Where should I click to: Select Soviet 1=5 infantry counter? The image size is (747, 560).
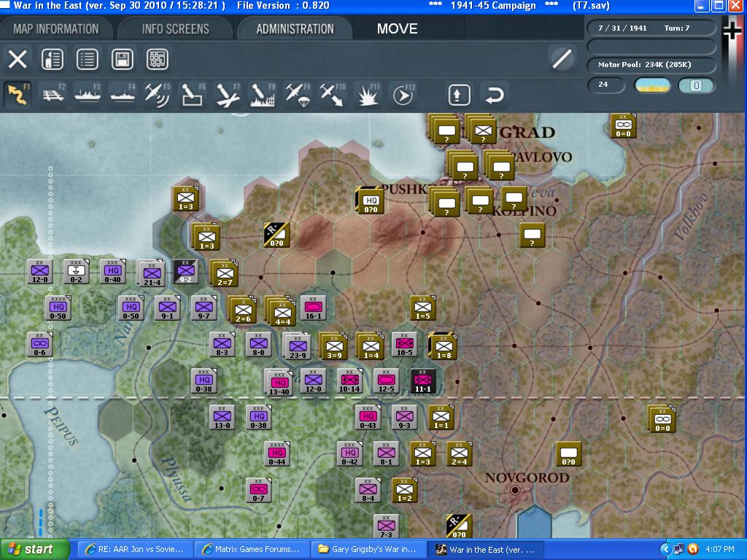[x=423, y=308]
